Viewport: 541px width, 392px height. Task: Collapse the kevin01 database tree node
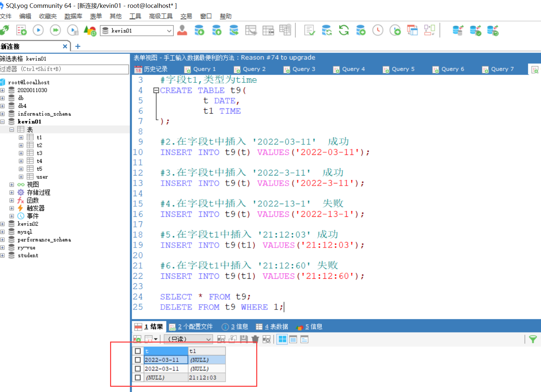(x=2, y=121)
